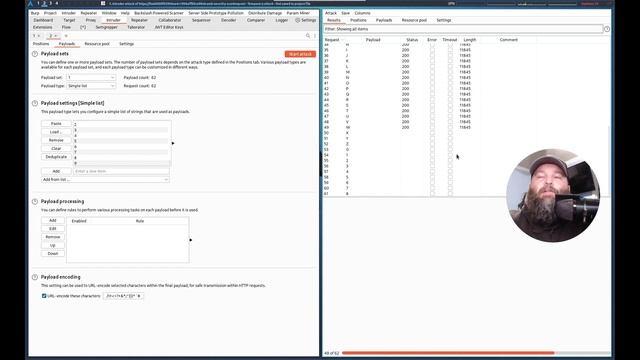This screenshot has height=360, width=640.
Task: Click the Paste button for payload list
Action: coord(56,124)
